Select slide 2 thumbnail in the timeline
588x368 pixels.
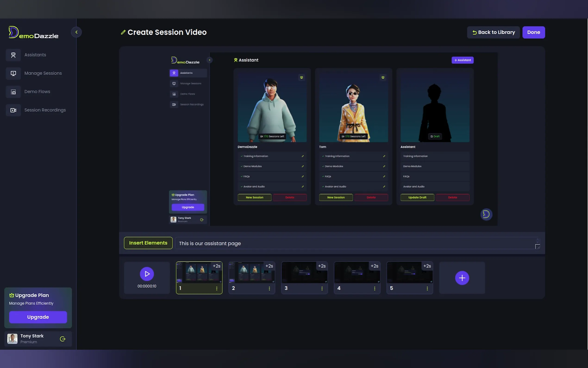252,273
